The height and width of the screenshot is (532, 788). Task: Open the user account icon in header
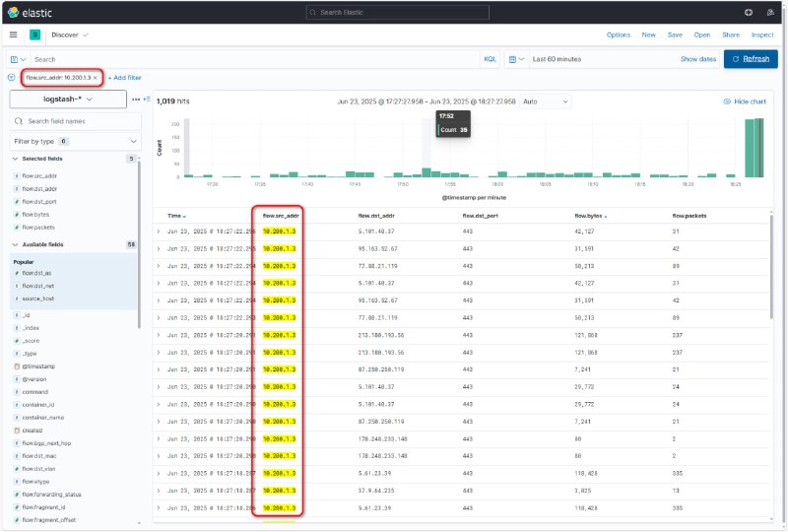click(x=770, y=13)
